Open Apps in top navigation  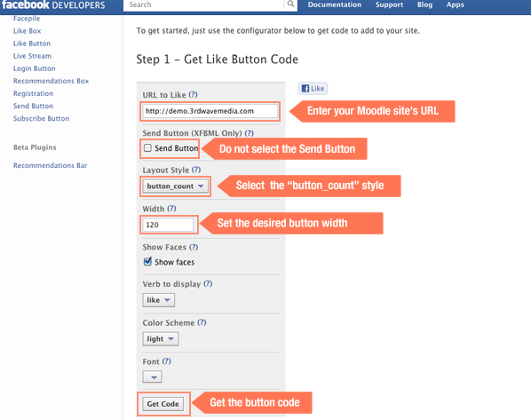(x=456, y=4)
